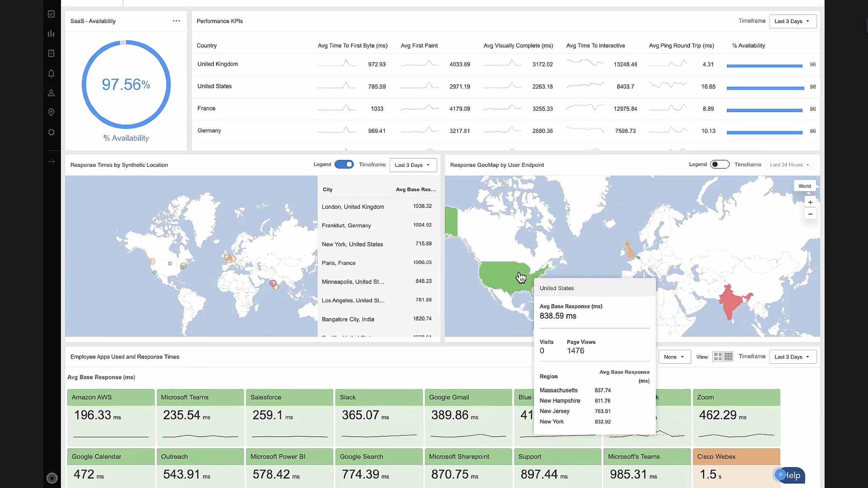Open the checklist icon in sidebar

point(51,14)
